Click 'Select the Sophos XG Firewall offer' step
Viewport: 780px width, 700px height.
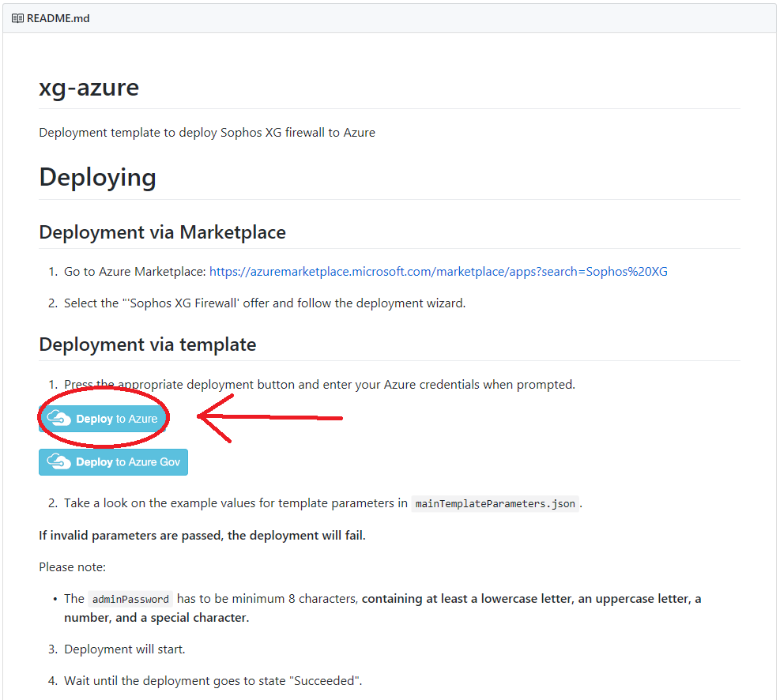(265, 303)
